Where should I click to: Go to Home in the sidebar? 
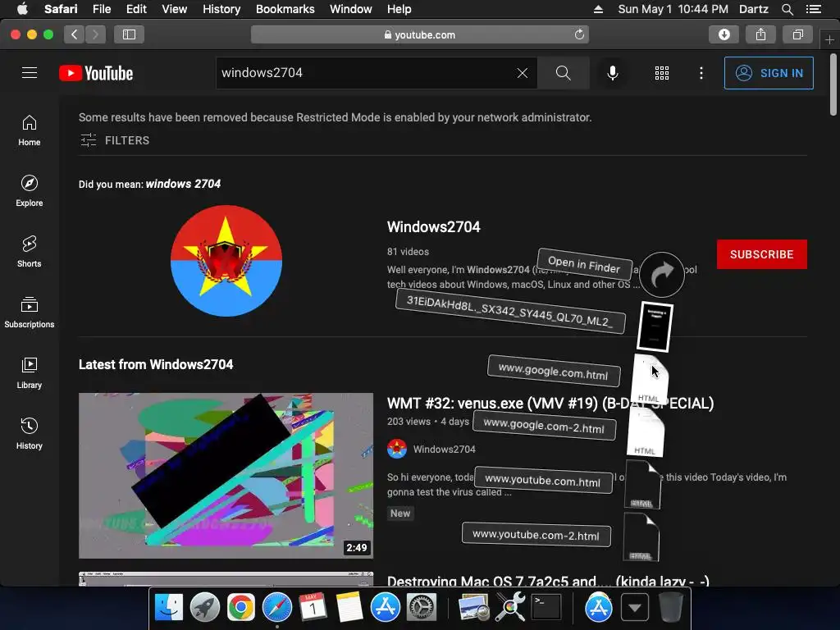pos(30,130)
